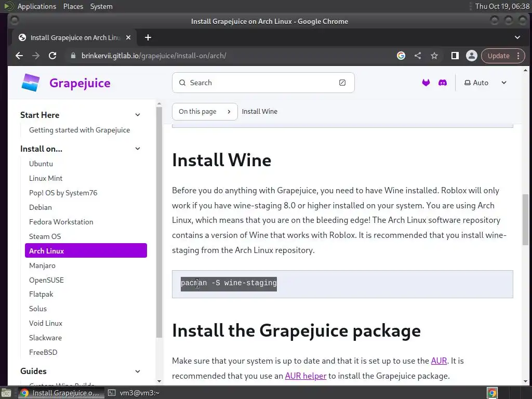
Task: Open Getting started with Grapejuice
Action: tap(79, 130)
